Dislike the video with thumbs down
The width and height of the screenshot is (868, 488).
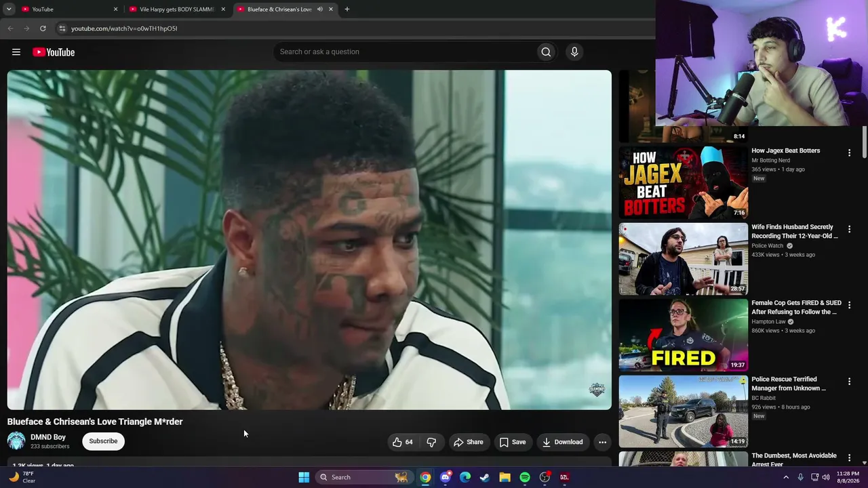tap(431, 442)
